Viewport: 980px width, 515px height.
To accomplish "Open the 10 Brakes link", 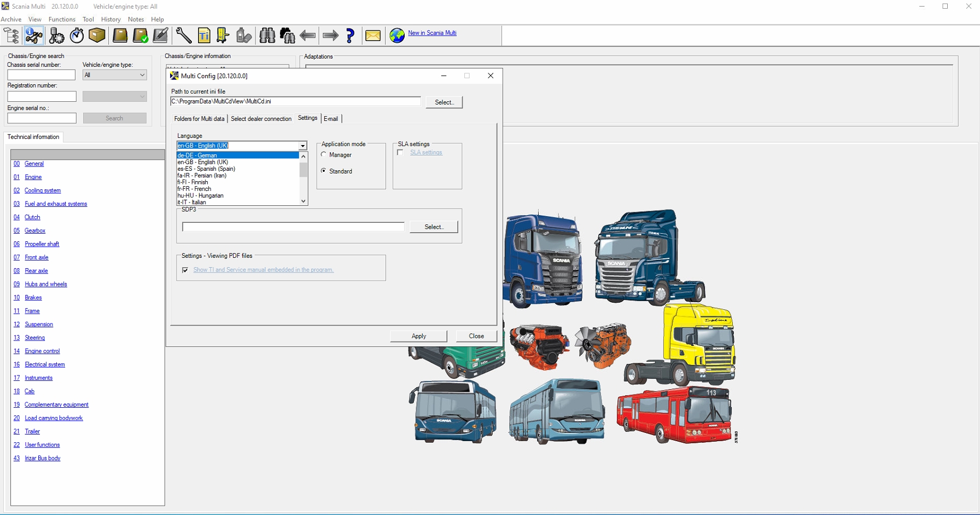I will 33,298.
